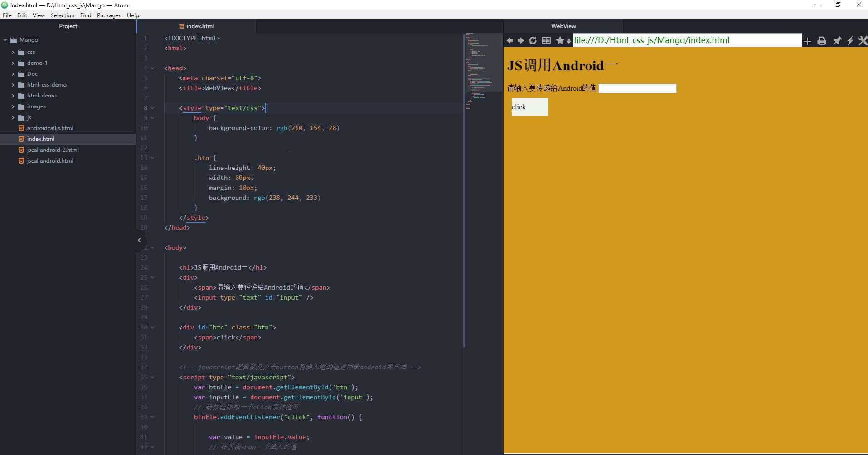
Task: Open the Selection menu
Action: (63, 15)
